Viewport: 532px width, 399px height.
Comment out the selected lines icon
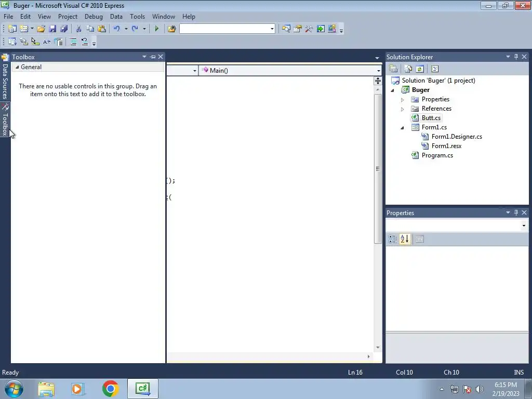73,42
